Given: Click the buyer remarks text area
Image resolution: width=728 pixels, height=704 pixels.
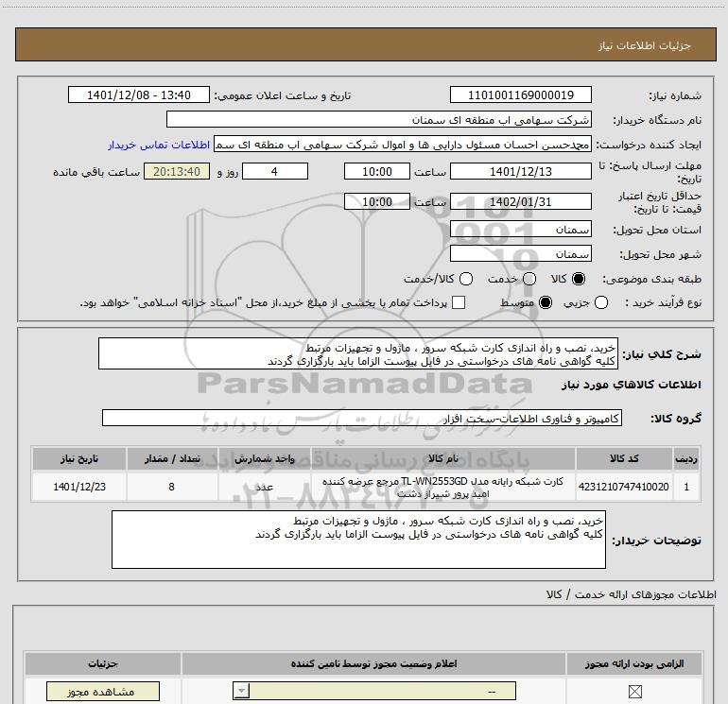Looking at the screenshot, I should tap(358, 540).
